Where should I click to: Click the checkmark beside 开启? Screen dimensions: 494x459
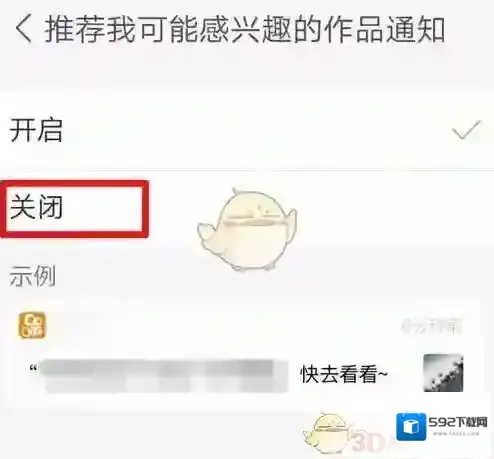pyautogui.click(x=467, y=130)
